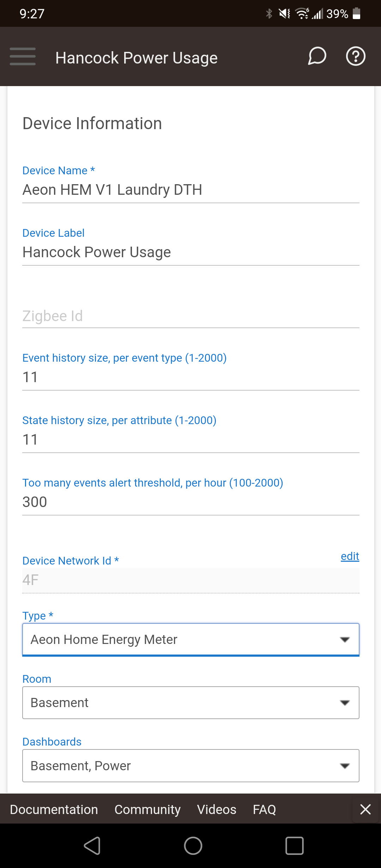381x868 pixels.
Task: Focus the Device Name field
Action: point(191,190)
